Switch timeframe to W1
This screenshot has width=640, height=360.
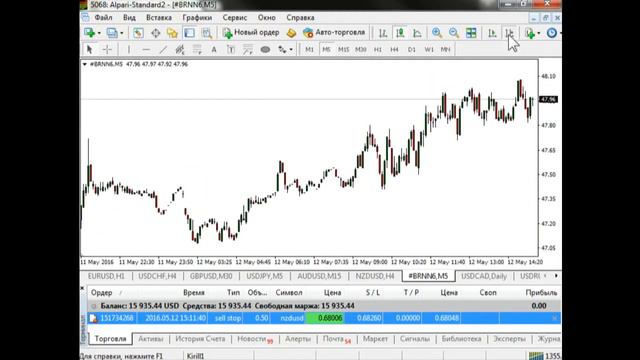click(429, 49)
